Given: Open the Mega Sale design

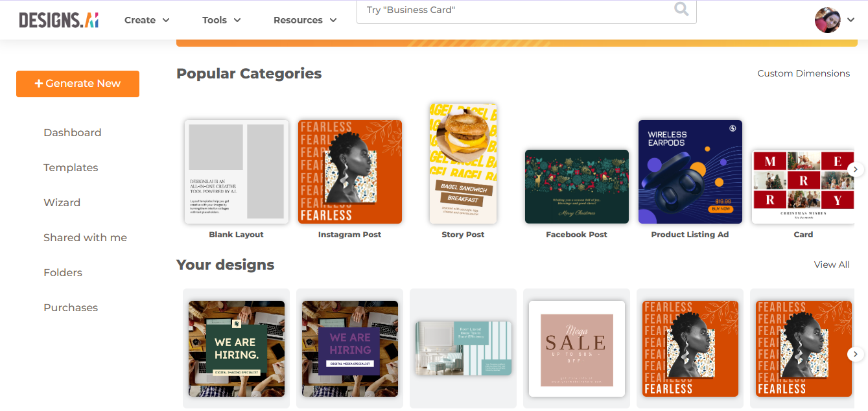Looking at the screenshot, I should click(x=576, y=348).
